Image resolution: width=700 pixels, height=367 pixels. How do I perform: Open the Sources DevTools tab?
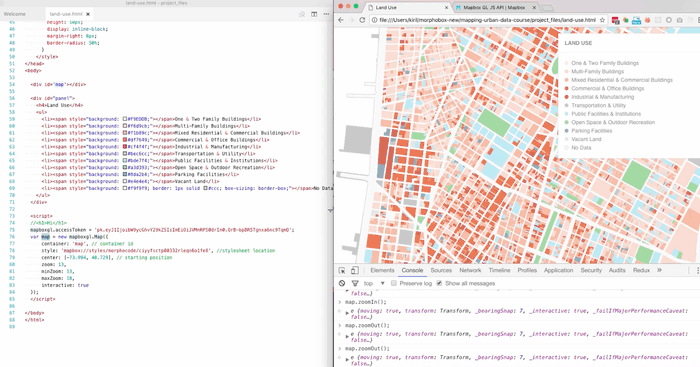point(441,270)
